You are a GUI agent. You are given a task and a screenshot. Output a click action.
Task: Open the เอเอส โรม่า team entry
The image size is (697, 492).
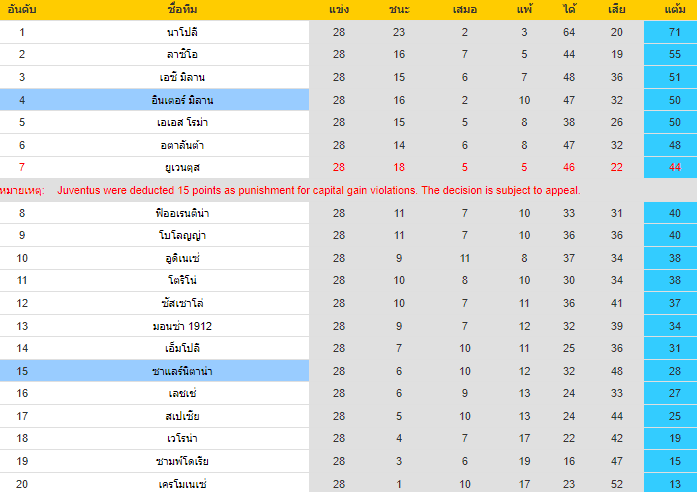182,122
